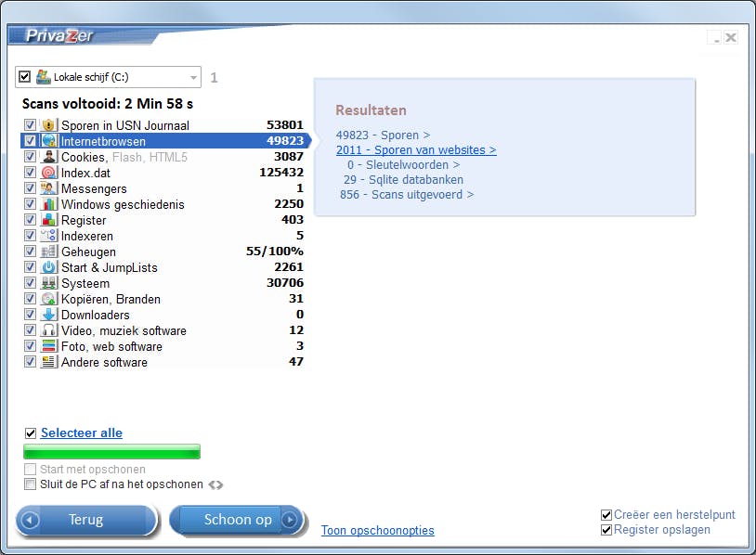The image size is (756, 555).
Task: Click the Systeem computers icon
Action: pos(48,283)
